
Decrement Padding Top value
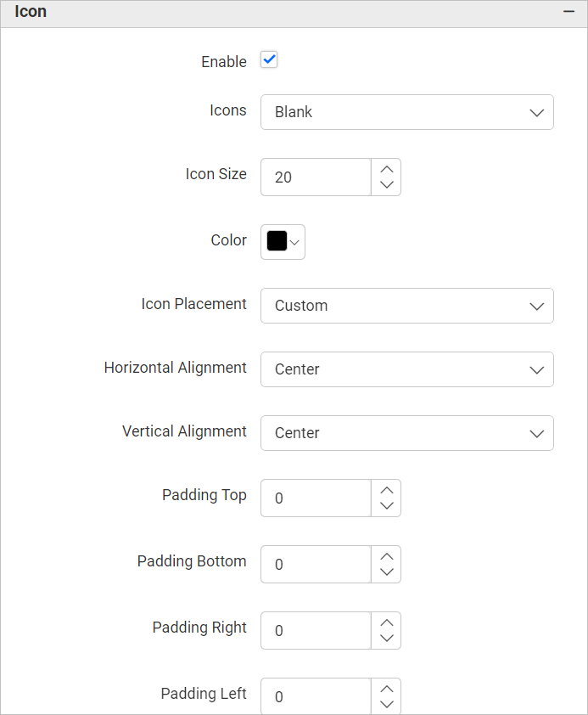point(387,506)
